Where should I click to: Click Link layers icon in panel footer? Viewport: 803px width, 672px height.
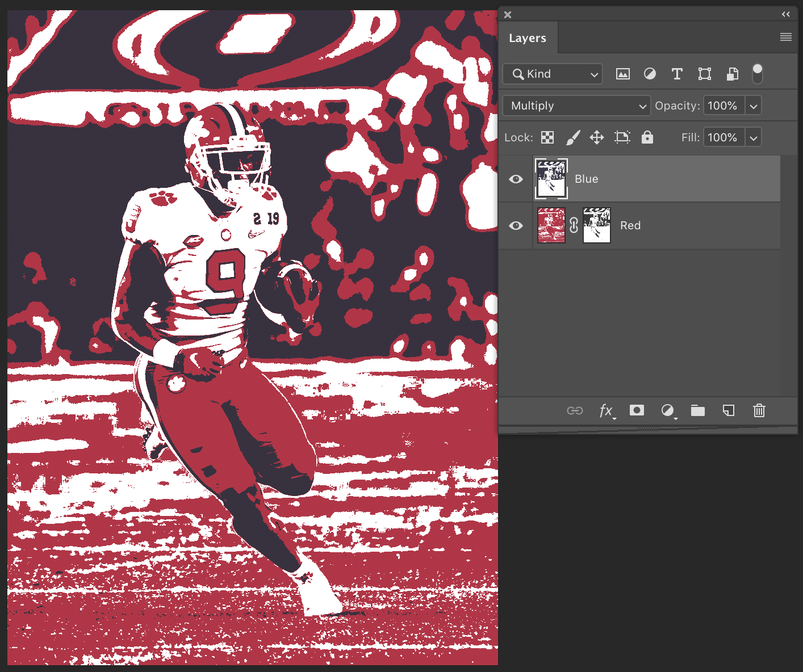point(575,410)
